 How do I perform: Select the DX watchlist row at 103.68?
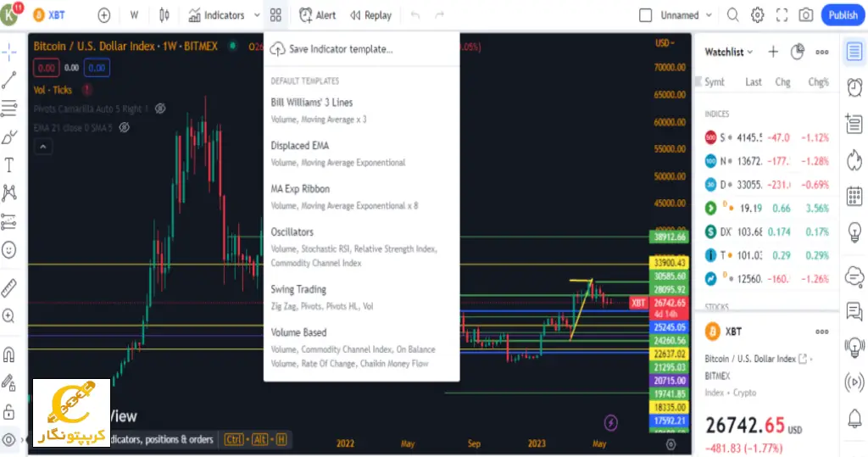tap(766, 231)
